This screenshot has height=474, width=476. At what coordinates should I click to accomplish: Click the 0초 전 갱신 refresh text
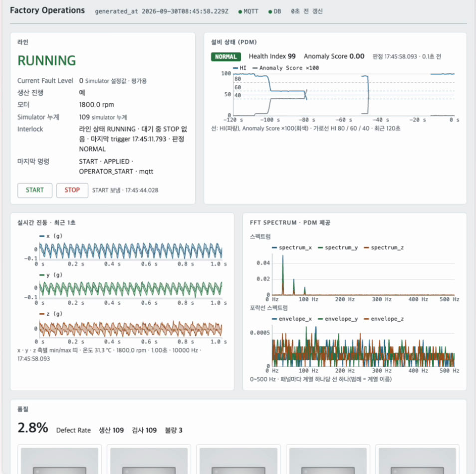(x=307, y=11)
